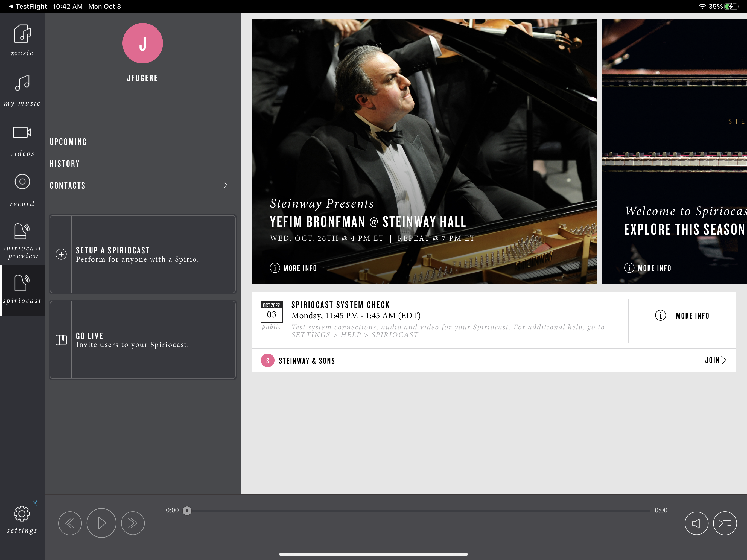This screenshot has width=747, height=560.
Task: Open Setup a Spiriocast plus option
Action: point(61,254)
